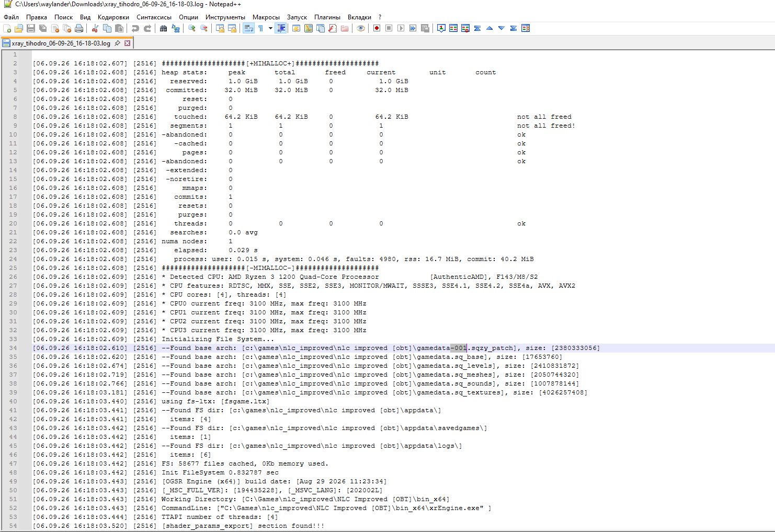Viewport: 775px width, 532px height.
Task: Click the Zoom In magnifier icon
Action: tap(192, 28)
